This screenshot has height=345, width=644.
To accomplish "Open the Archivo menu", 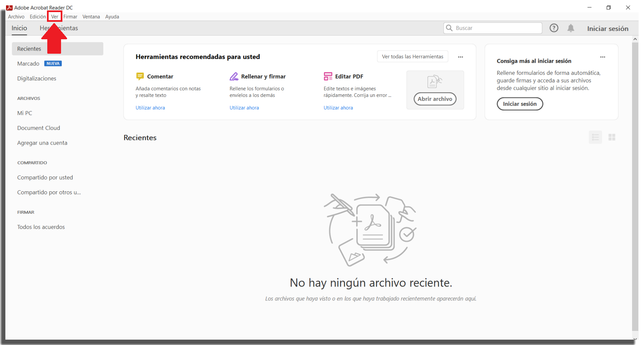I will click(16, 16).
